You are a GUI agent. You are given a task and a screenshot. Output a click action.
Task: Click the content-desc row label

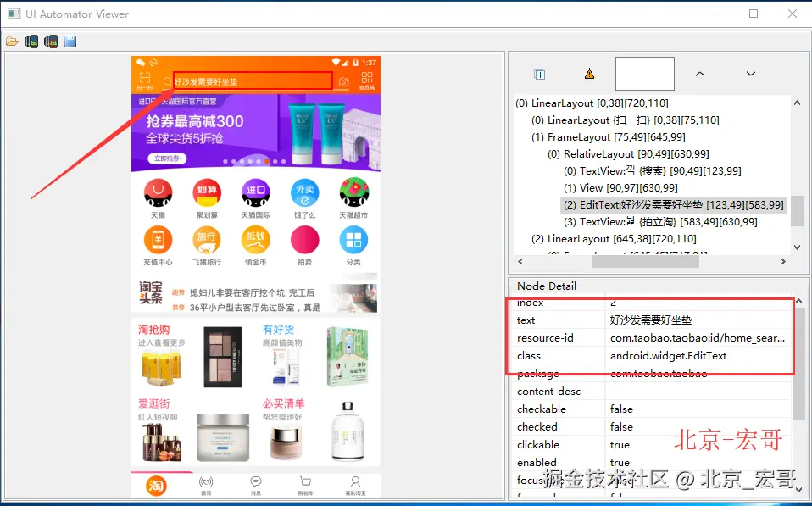tap(549, 392)
